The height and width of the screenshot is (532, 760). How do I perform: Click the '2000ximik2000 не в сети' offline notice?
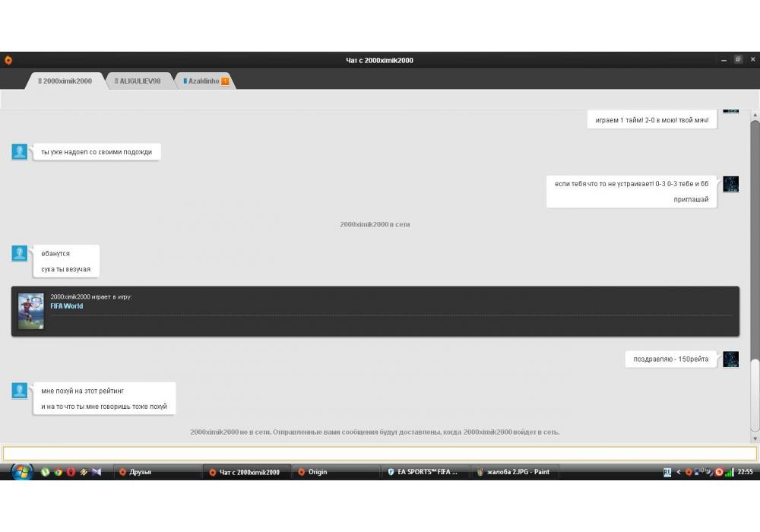(x=375, y=432)
